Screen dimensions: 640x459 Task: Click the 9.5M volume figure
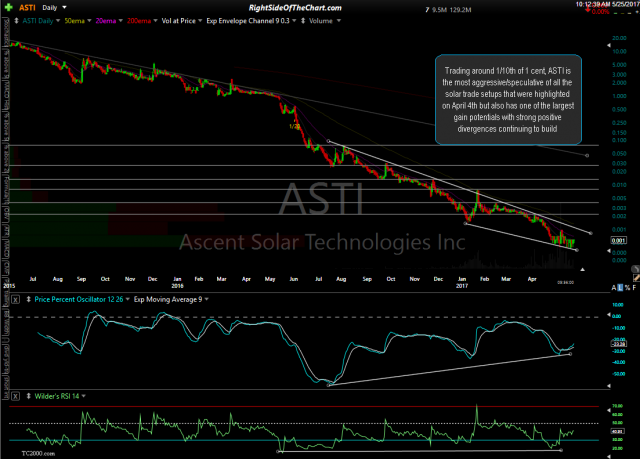tap(439, 10)
